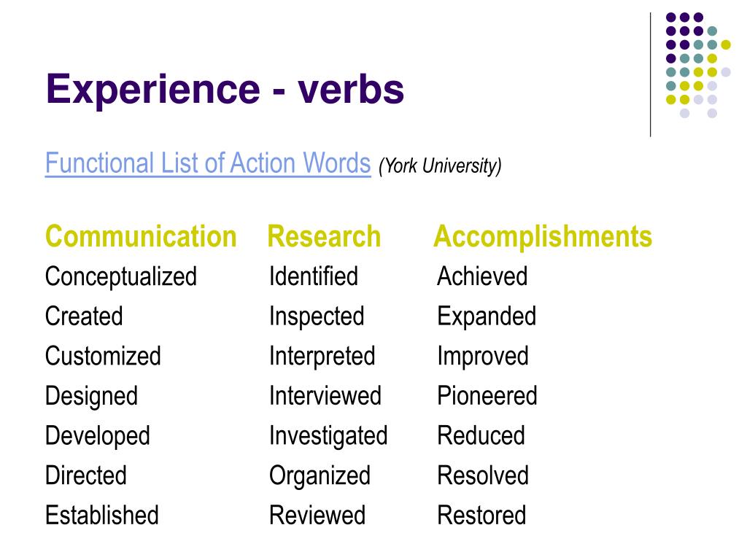The width and height of the screenshot is (747, 560).
Task: Click the word Organized
Action: tap(320, 476)
